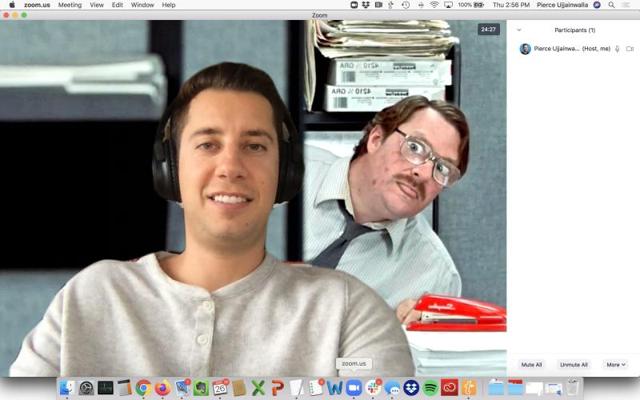Open Firefox from the dock
640x400 pixels.
(x=162, y=387)
